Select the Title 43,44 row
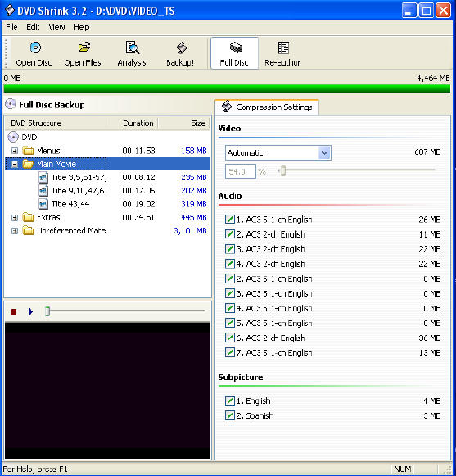The image size is (456, 476). [x=108, y=204]
